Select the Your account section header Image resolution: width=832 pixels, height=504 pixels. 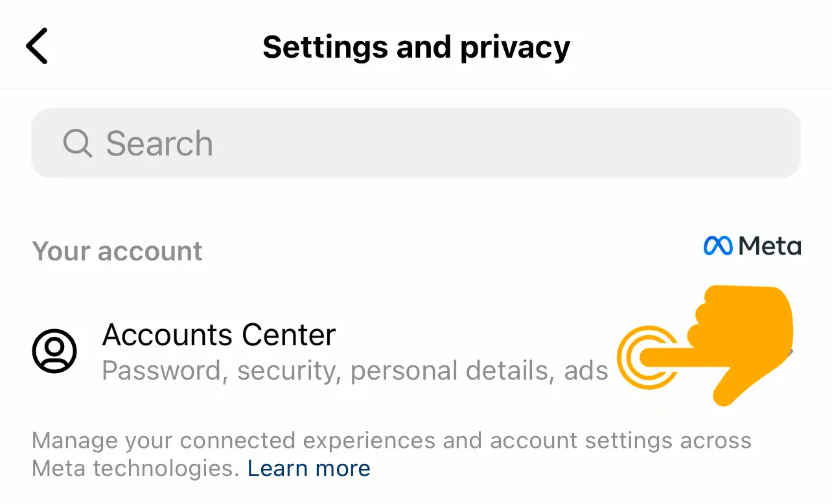(117, 251)
